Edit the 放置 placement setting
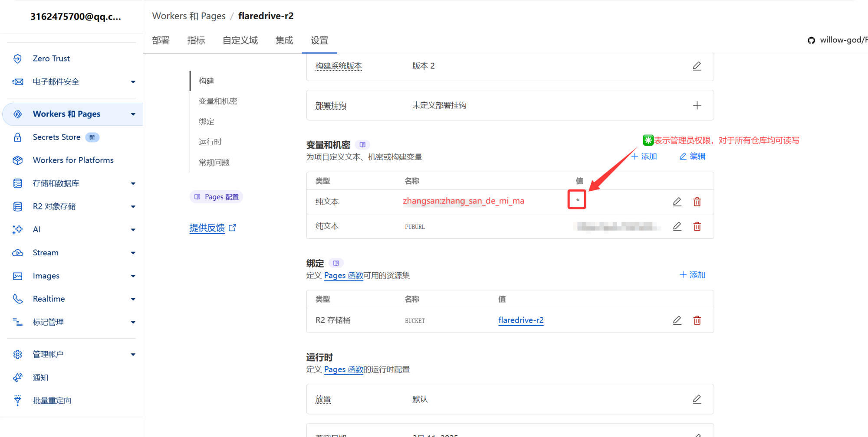 (697, 399)
